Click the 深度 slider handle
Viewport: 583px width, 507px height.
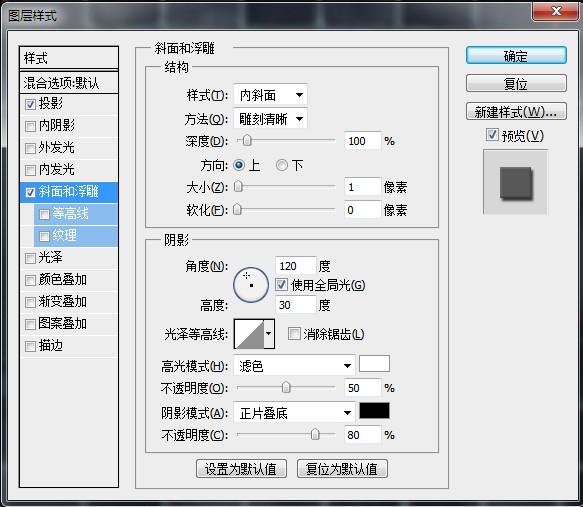[247, 141]
